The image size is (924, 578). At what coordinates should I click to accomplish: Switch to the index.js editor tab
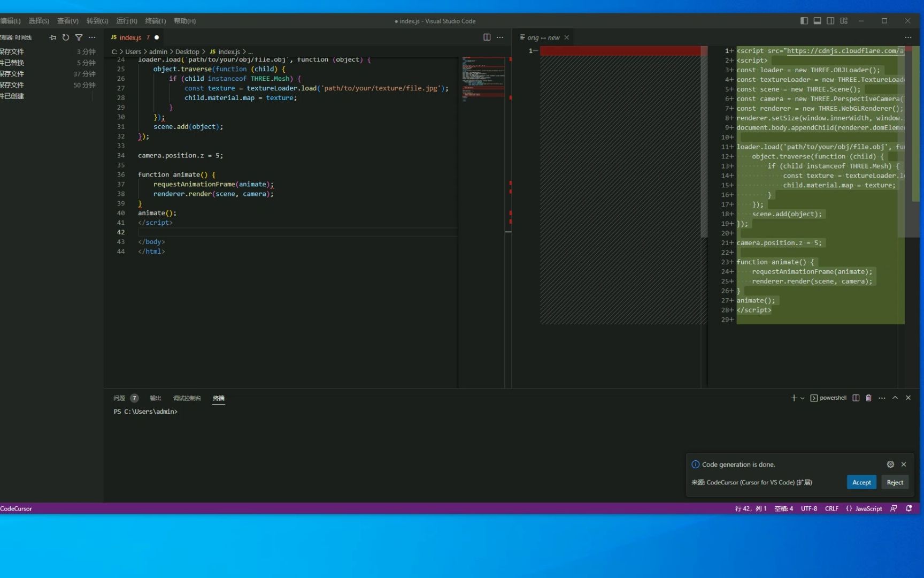click(130, 37)
